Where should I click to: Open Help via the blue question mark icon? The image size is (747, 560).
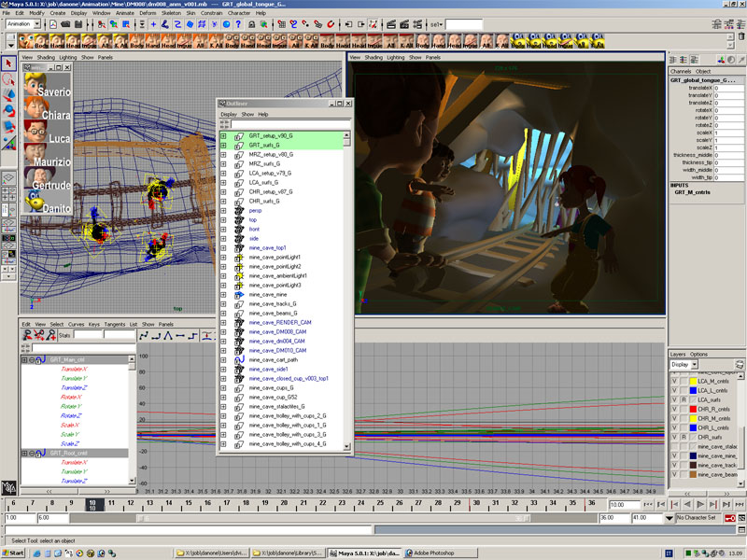pos(238,24)
